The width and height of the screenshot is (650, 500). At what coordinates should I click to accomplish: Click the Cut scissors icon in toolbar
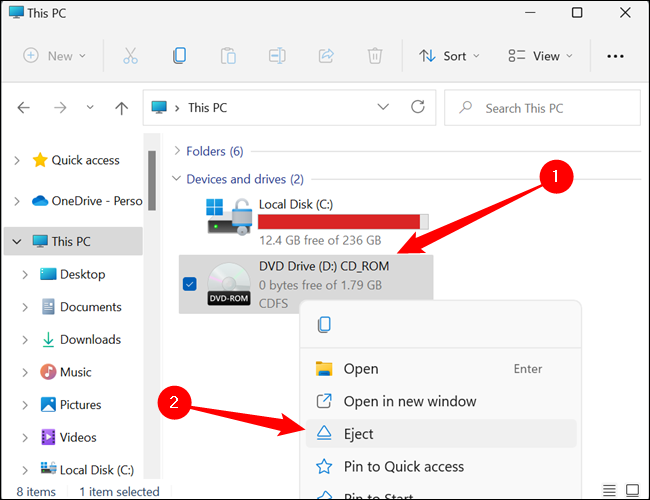click(x=130, y=56)
